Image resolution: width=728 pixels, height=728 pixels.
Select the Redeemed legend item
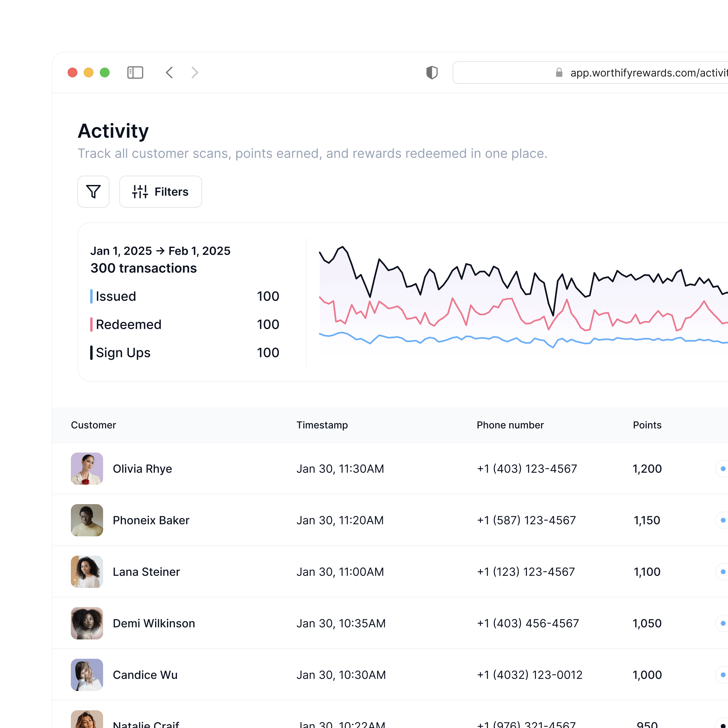point(128,325)
